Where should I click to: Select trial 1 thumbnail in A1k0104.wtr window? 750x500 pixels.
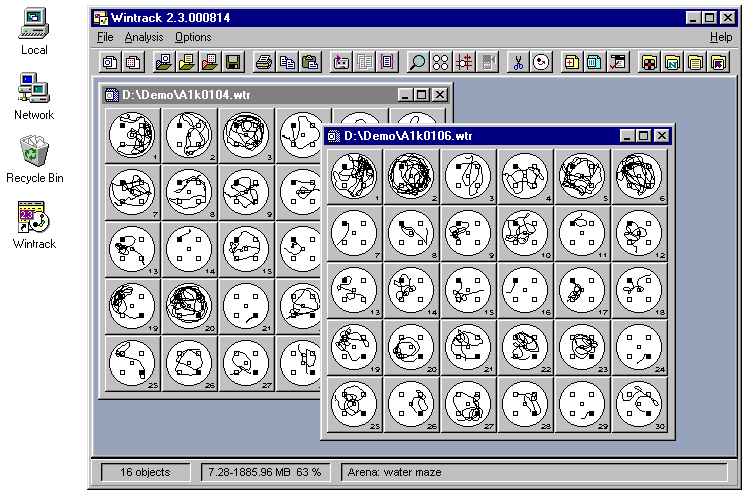132,135
